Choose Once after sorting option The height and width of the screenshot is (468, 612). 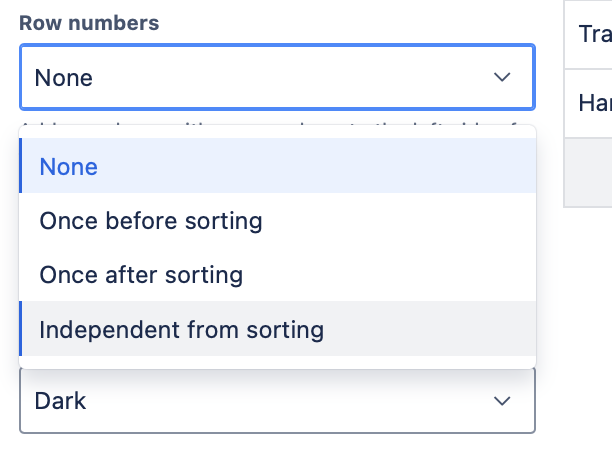coord(141,275)
